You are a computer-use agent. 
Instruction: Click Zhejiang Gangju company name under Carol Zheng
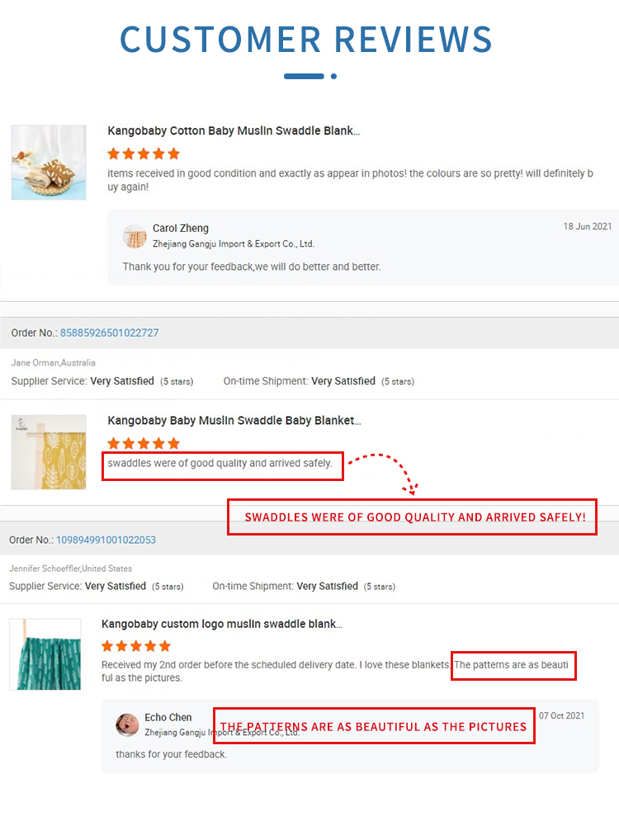234,244
